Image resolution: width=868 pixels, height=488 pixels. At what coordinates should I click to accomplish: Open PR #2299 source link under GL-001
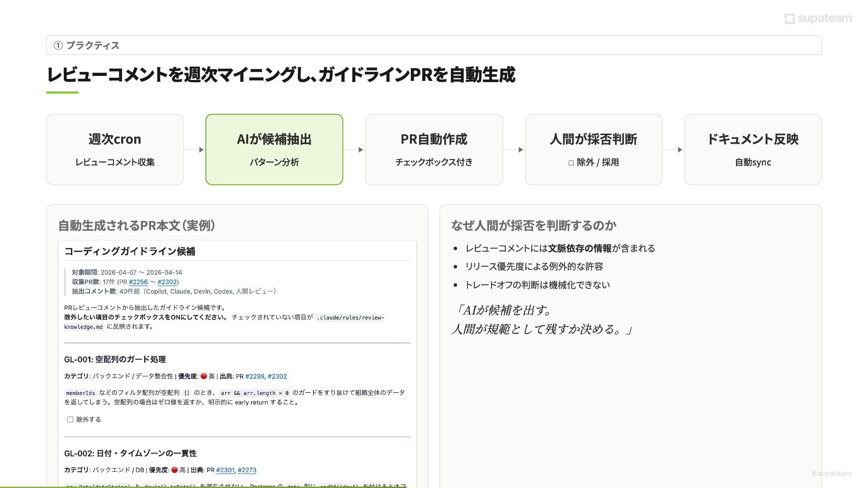pos(255,376)
